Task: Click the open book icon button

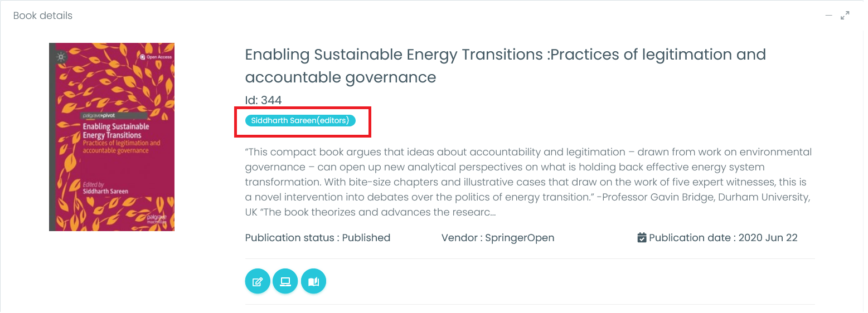Action: tap(313, 281)
